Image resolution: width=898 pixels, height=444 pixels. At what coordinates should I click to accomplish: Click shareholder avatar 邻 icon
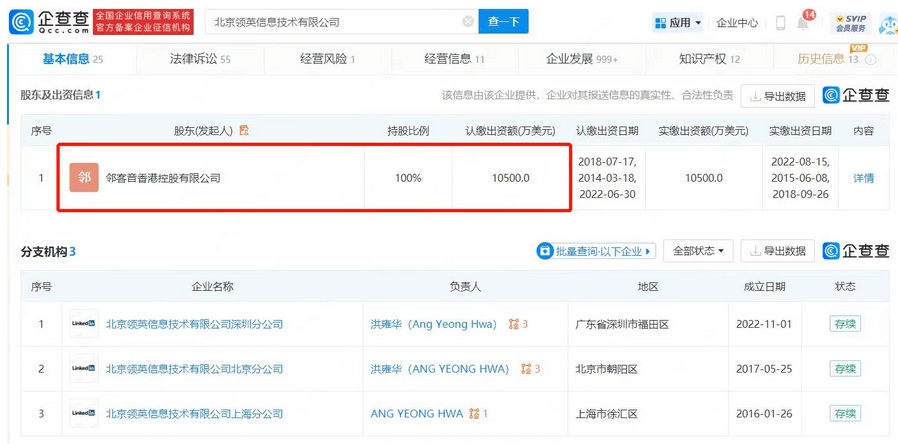click(84, 178)
